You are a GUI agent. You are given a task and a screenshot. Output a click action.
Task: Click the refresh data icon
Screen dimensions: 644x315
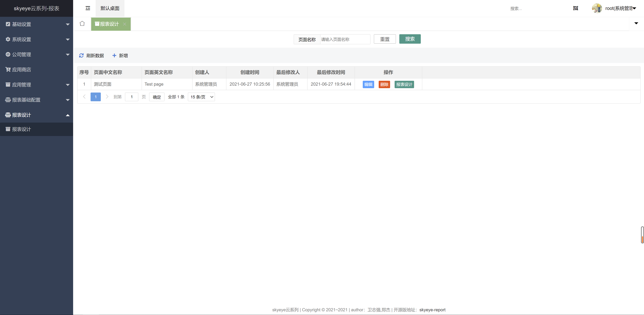[81, 56]
